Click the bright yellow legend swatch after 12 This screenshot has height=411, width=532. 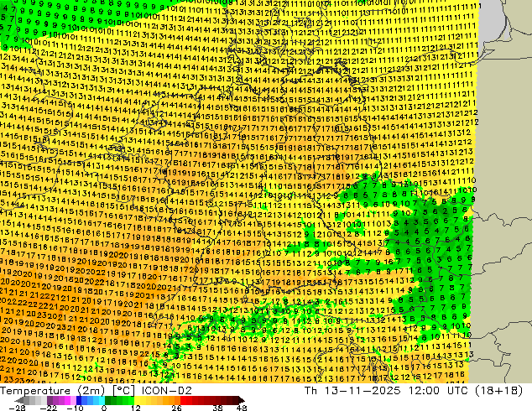pyautogui.click(x=137, y=400)
